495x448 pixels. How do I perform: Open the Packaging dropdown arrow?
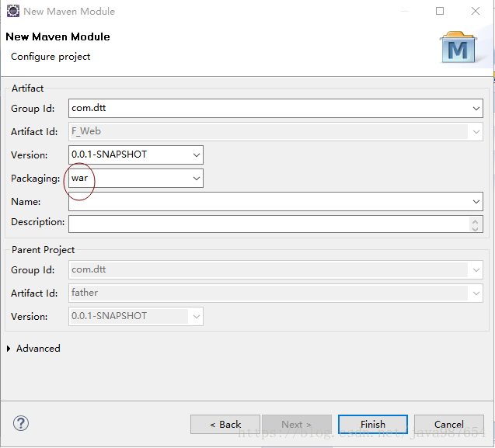pyautogui.click(x=197, y=179)
